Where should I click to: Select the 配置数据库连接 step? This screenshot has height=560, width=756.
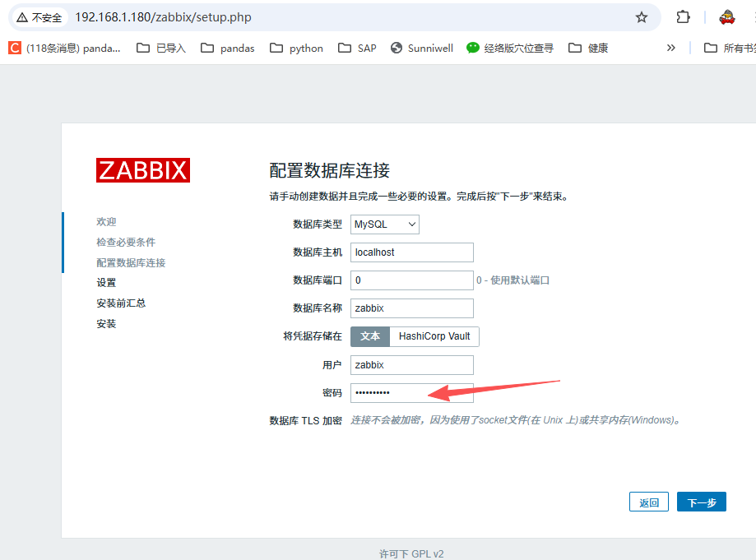coord(131,262)
